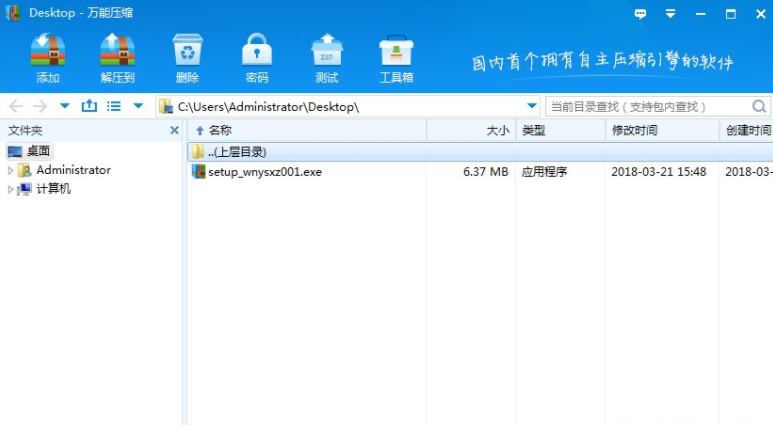Click the list view mode icon
The width and height of the screenshot is (773, 425).
click(114, 106)
